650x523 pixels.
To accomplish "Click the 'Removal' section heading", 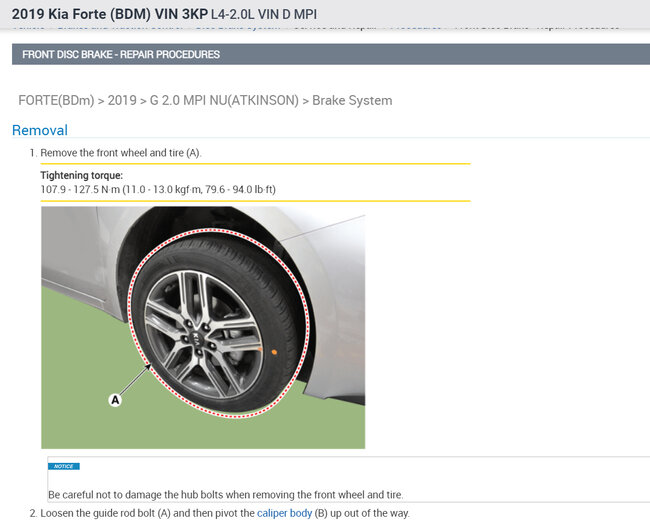I will point(40,130).
